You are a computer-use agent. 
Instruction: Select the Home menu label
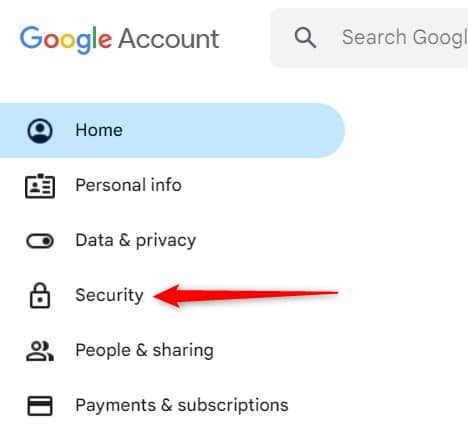coord(99,130)
